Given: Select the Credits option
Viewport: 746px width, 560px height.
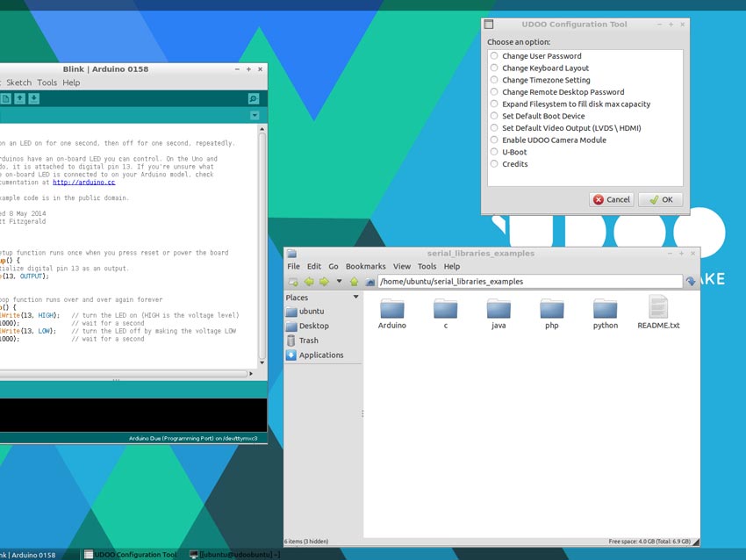Looking at the screenshot, I should point(509,163).
